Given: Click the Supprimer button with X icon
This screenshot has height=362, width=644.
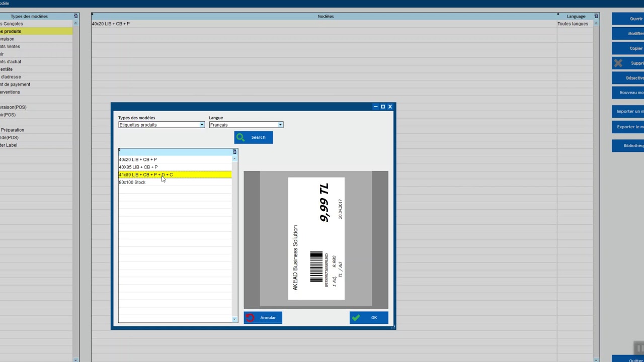Looking at the screenshot, I should coord(628,63).
